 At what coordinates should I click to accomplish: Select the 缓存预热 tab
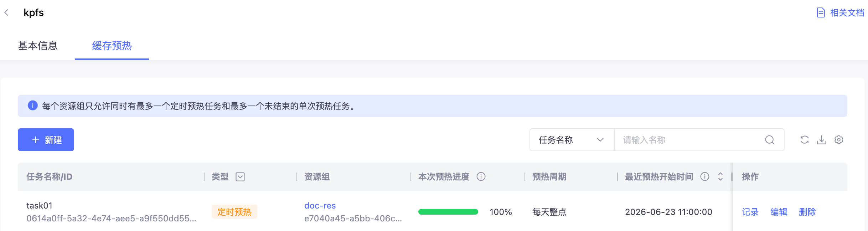[112, 46]
